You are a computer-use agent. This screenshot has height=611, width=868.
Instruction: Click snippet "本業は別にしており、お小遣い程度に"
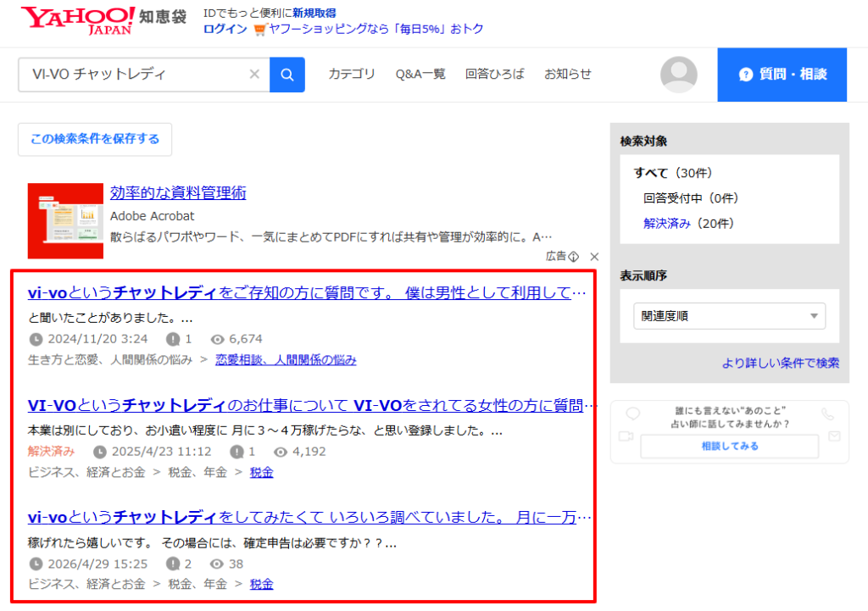[x=127, y=430]
